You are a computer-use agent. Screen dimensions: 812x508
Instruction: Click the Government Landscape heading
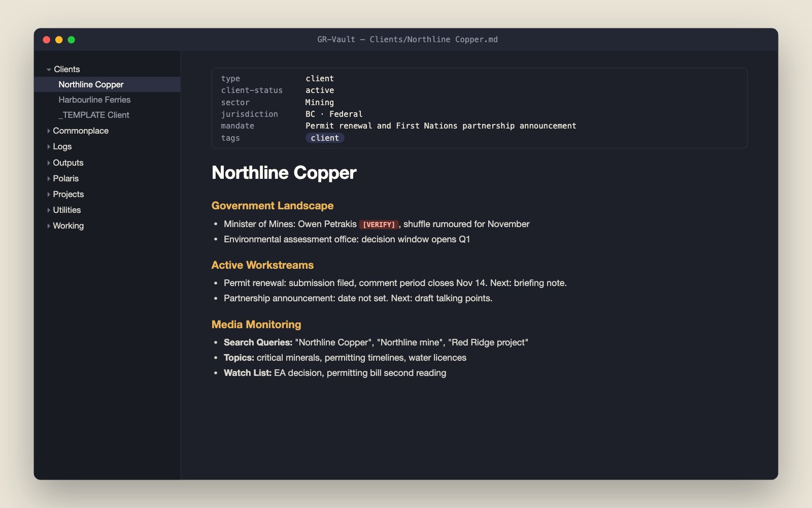pos(273,206)
